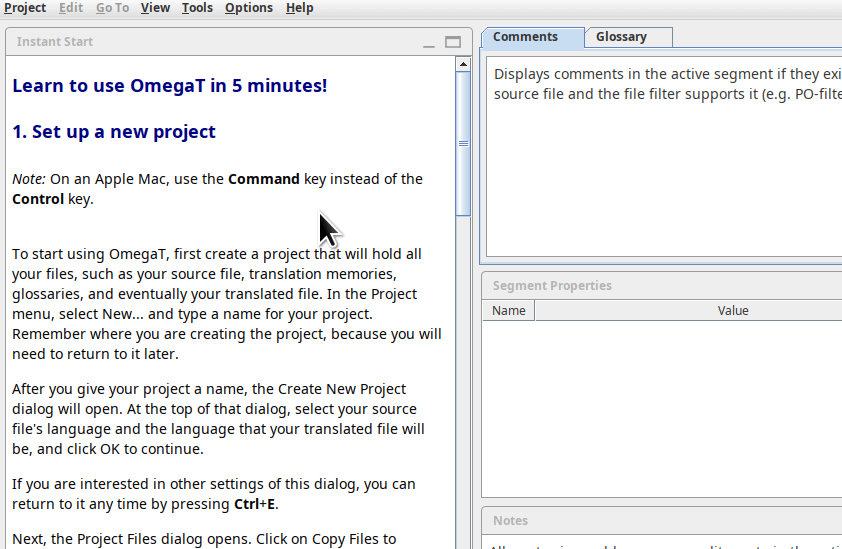Screen dimensions: 842x549
Task: Click the Notes pane title
Action: pyautogui.click(x=510, y=521)
